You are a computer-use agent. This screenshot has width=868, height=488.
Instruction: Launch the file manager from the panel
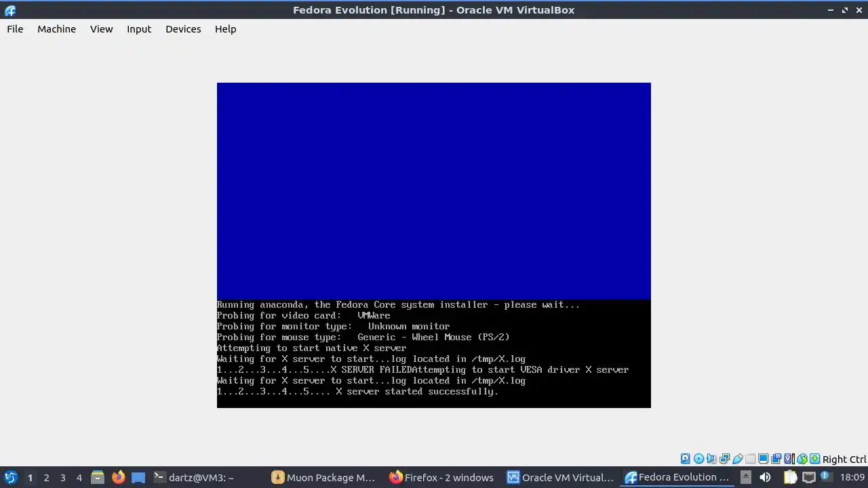point(98,477)
